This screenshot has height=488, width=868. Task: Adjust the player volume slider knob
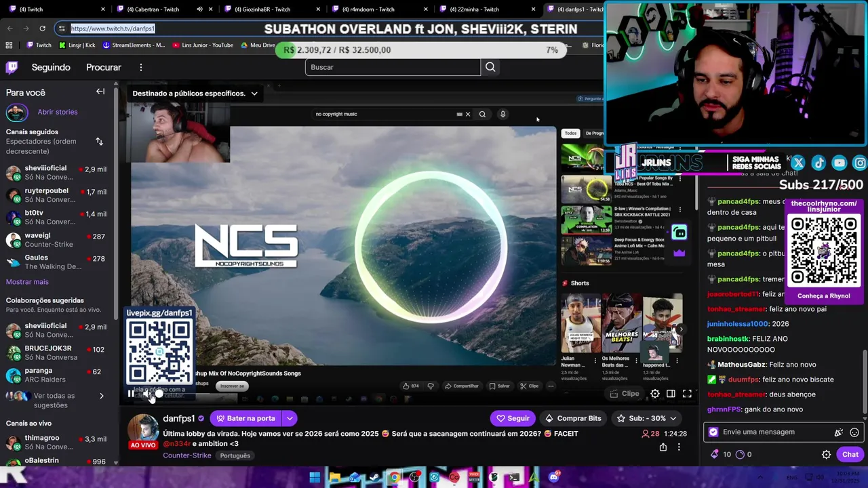[159, 393]
